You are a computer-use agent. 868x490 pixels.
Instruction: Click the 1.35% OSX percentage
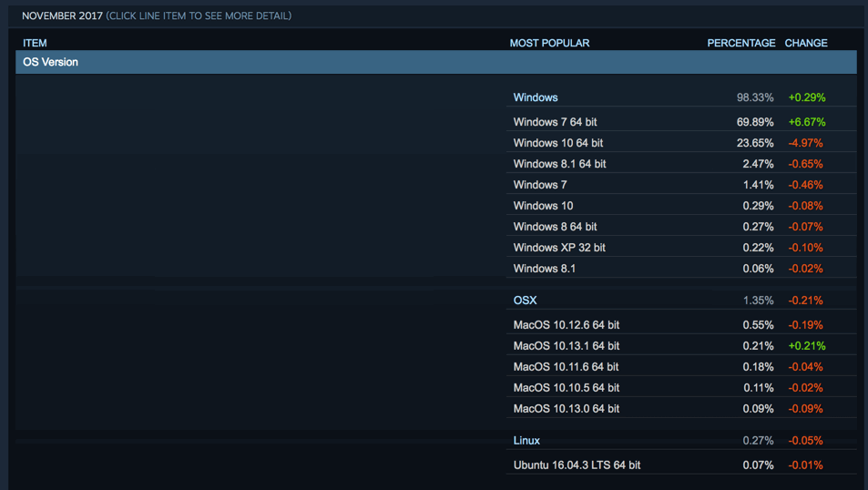pos(758,300)
